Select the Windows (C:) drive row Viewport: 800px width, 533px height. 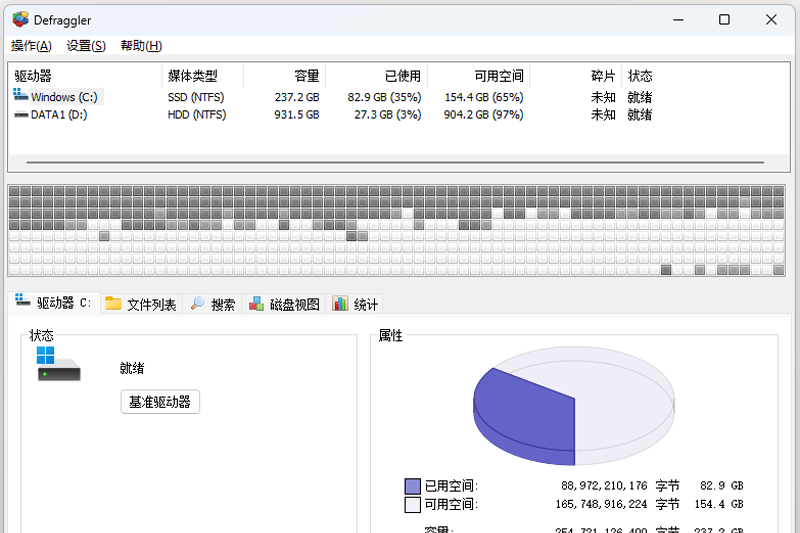pos(399,97)
